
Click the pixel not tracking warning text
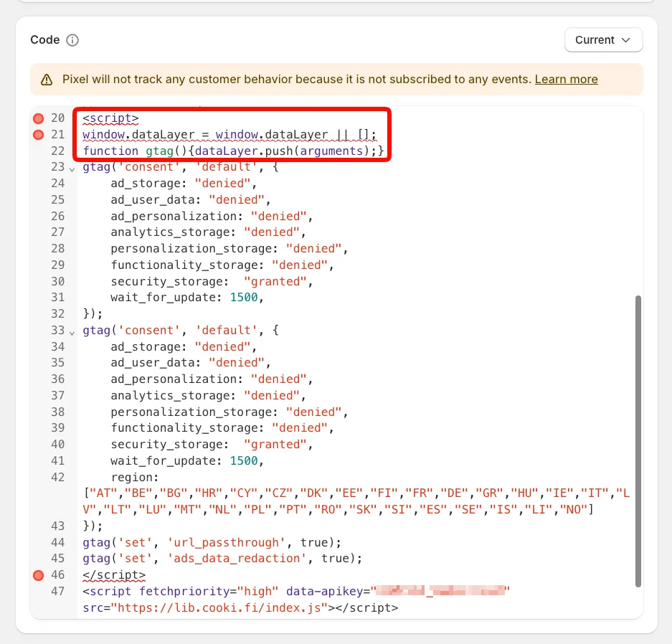coord(297,80)
